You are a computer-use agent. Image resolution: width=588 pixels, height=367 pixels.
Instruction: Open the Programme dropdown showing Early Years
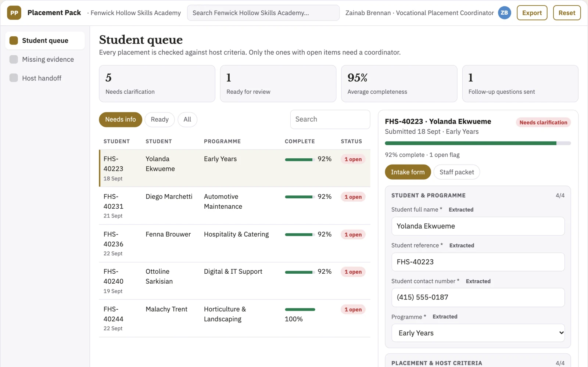(478, 333)
